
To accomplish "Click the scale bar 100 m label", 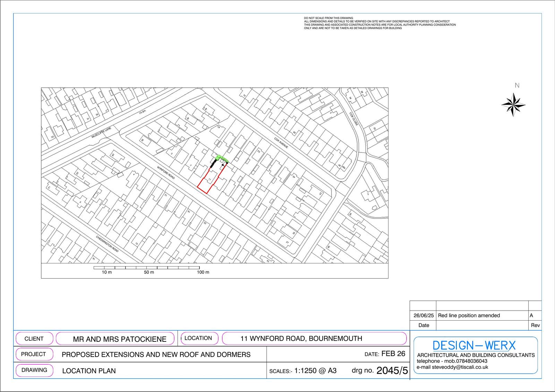I will click(x=203, y=272).
